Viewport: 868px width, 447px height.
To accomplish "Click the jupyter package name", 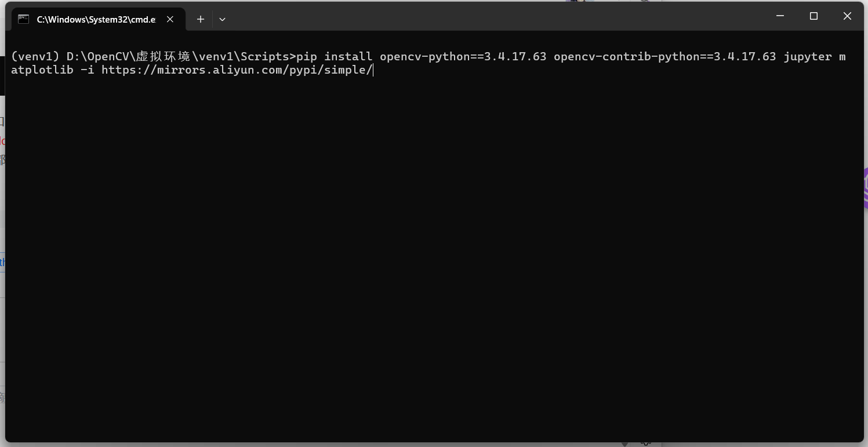I will (808, 56).
